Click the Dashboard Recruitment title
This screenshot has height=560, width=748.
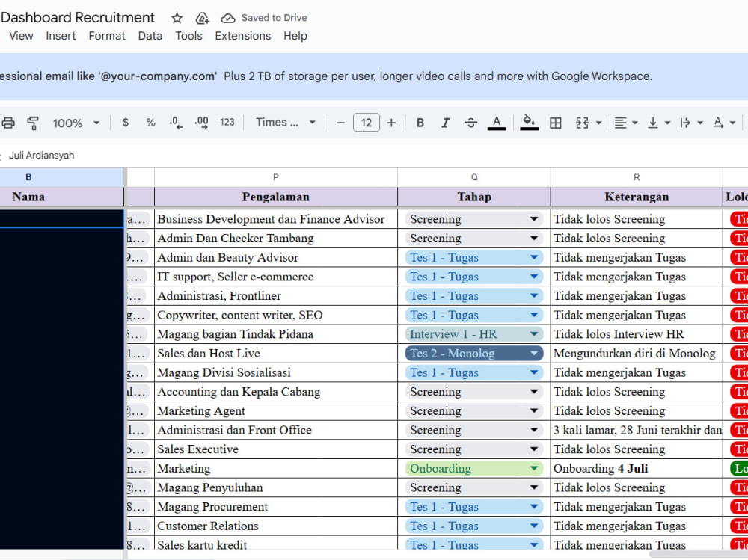[78, 18]
